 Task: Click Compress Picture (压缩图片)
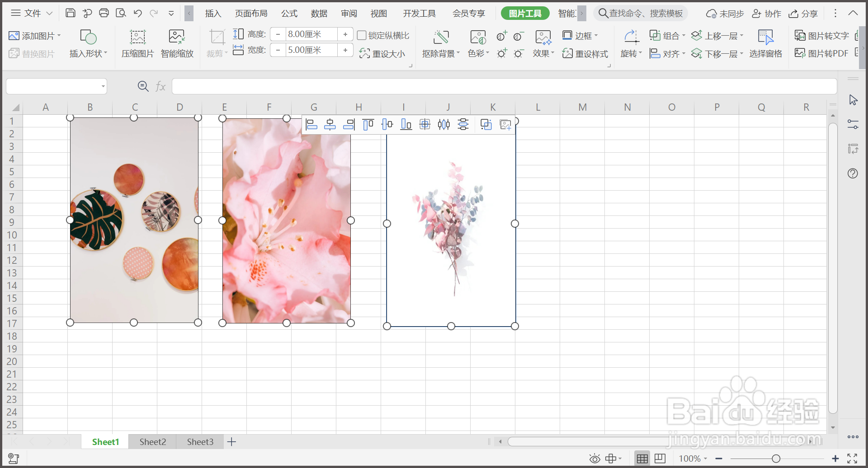point(138,44)
